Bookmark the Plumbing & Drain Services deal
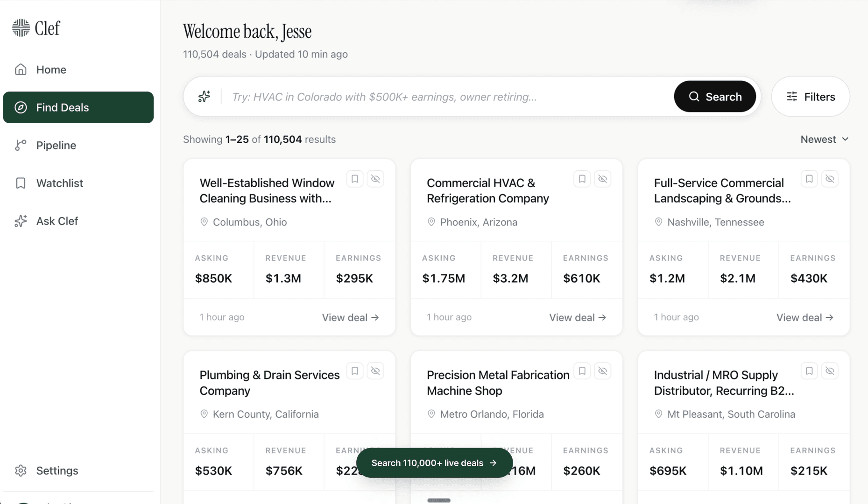Viewport: 868px width, 504px height. tap(355, 371)
